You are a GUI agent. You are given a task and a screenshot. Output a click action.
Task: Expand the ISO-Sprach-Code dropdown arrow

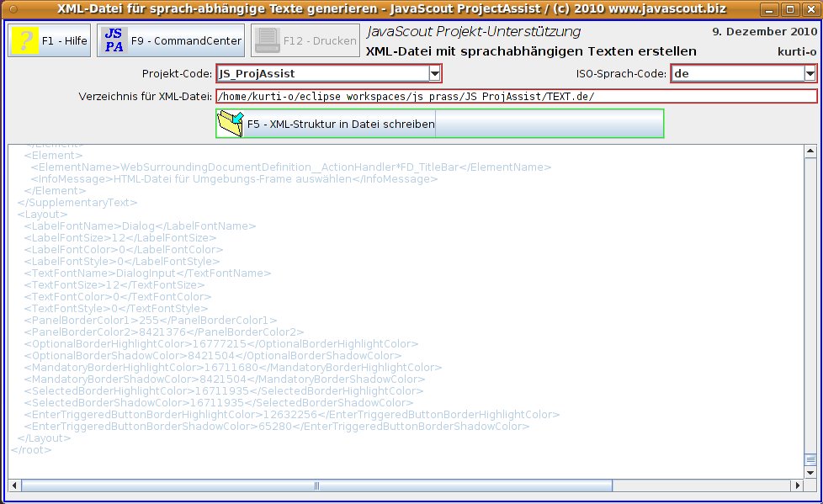(x=810, y=74)
